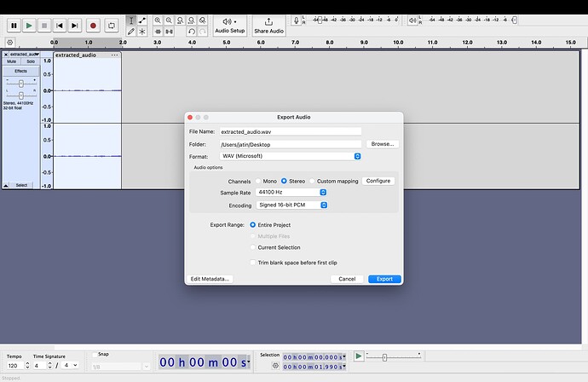This screenshot has width=588, height=382.
Task: Click the Browse... button
Action: (383, 144)
